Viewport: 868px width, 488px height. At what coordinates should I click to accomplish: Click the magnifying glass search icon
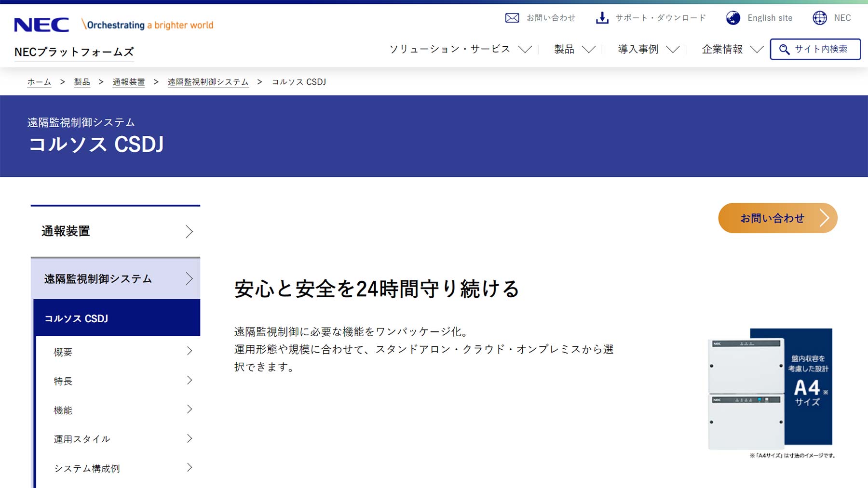click(785, 49)
